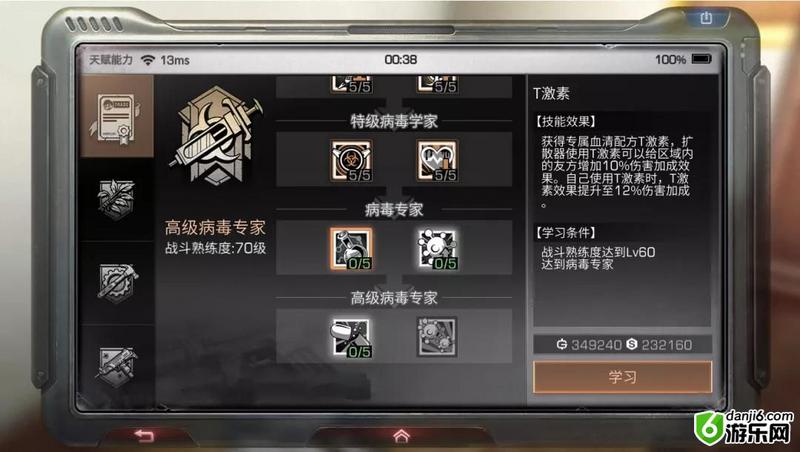
Task: Select the certificate talent tab icon
Action: click(117, 117)
